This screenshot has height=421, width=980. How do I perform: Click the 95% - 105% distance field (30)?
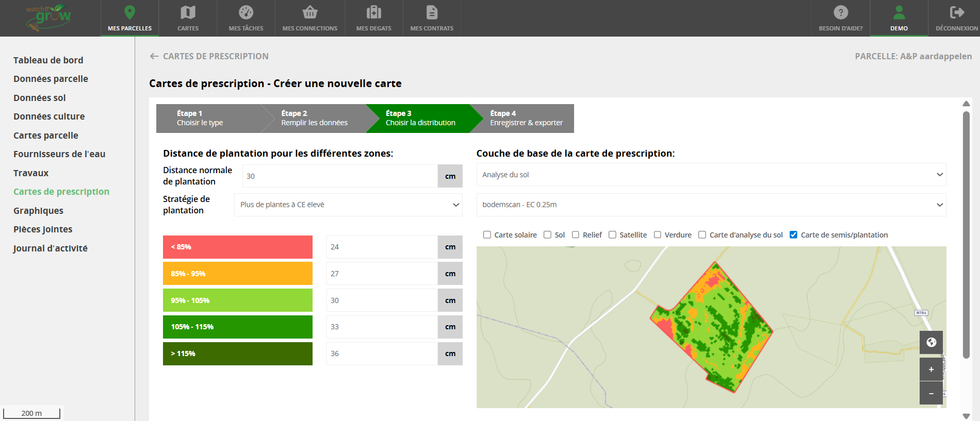coord(382,300)
